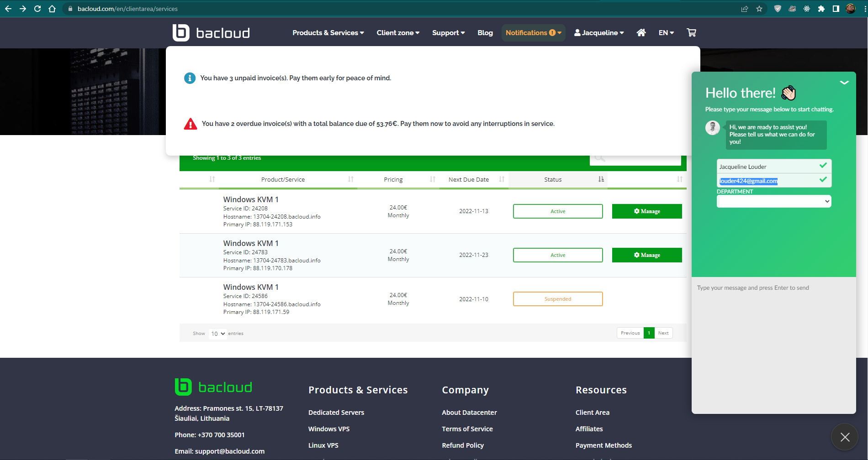Viewport: 868px width, 460px height.
Task: Click the share page icon in address bar
Action: point(745,9)
